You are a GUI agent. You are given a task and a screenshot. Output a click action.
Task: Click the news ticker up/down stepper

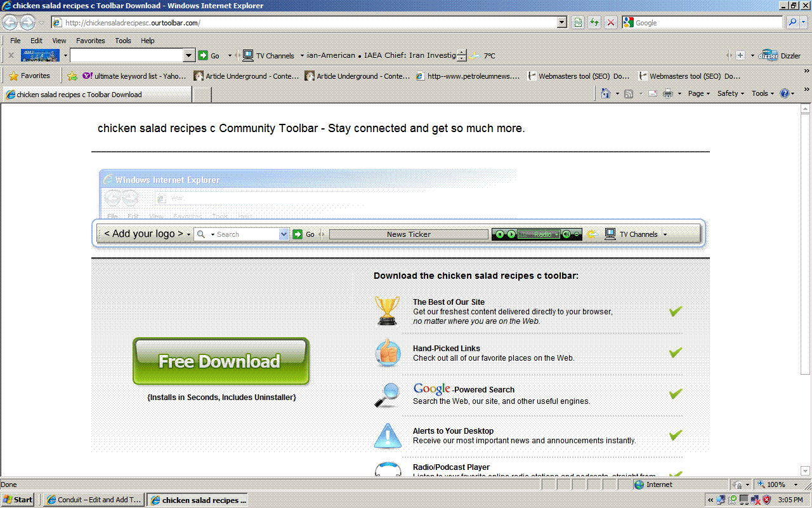tap(462, 56)
